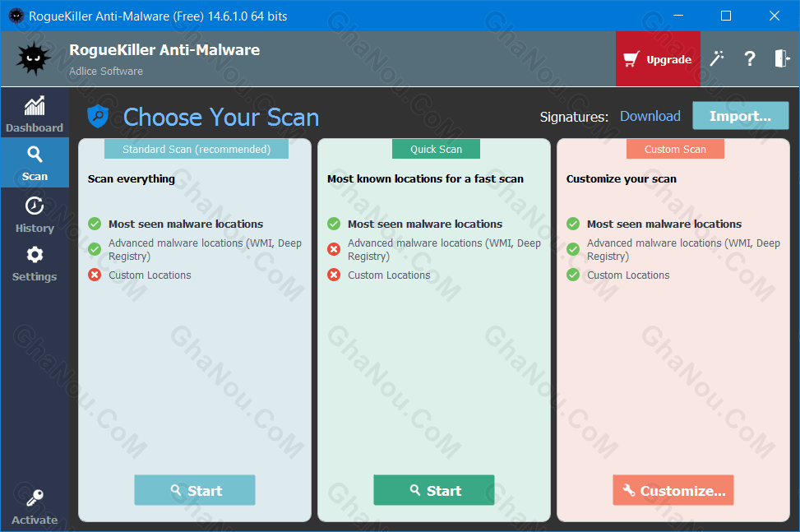Image resolution: width=800 pixels, height=532 pixels.
Task: Click red cross for Quick advanced malware locations
Action: pyautogui.click(x=334, y=249)
